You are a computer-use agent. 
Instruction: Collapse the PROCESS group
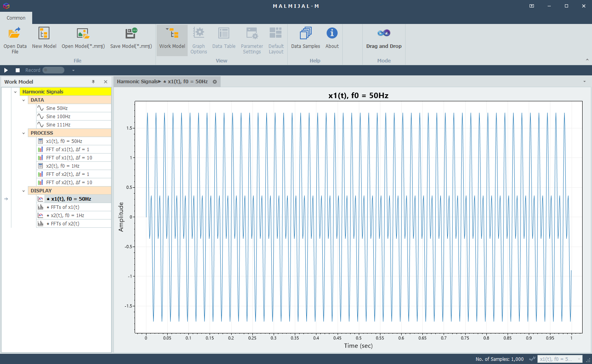(24, 133)
